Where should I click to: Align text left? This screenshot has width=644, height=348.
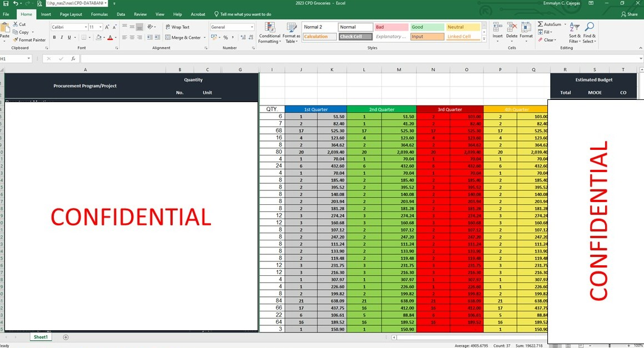coord(124,37)
